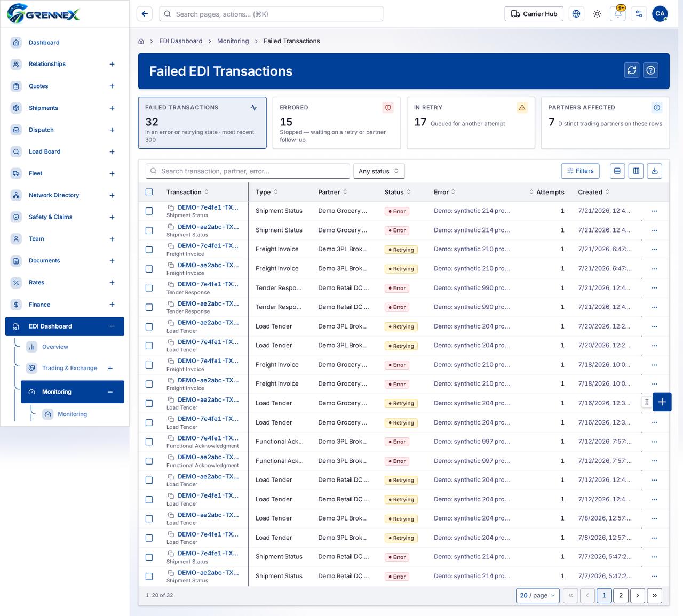Viewport: 683px width, 616px height.
Task: Sort by the Created column header
Action: (593, 192)
